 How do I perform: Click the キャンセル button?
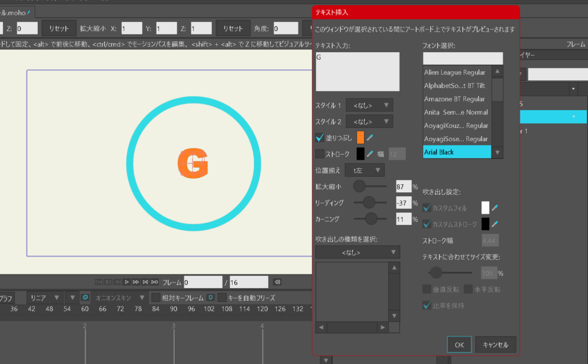(x=496, y=344)
